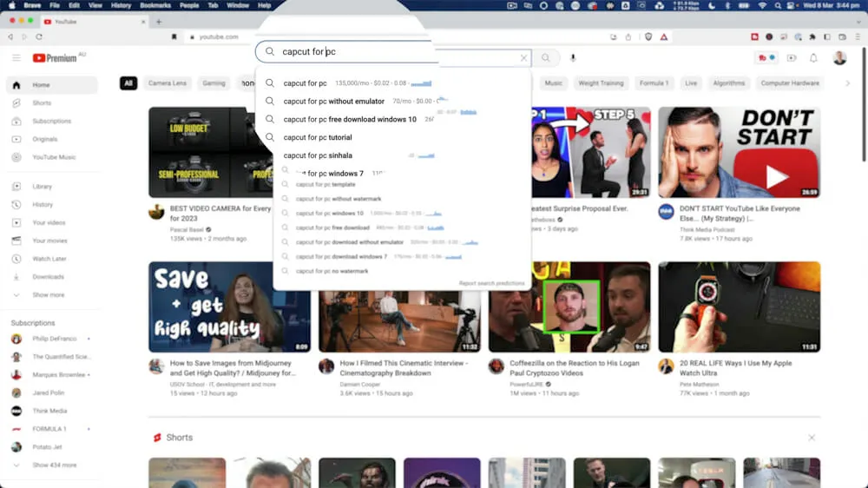Open History in the sidebar
The image size is (868, 488).
(x=43, y=204)
